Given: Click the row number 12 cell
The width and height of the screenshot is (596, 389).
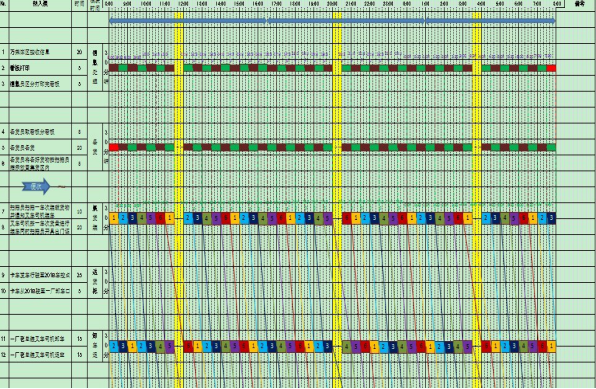Looking at the screenshot, I should [x=3, y=354].
